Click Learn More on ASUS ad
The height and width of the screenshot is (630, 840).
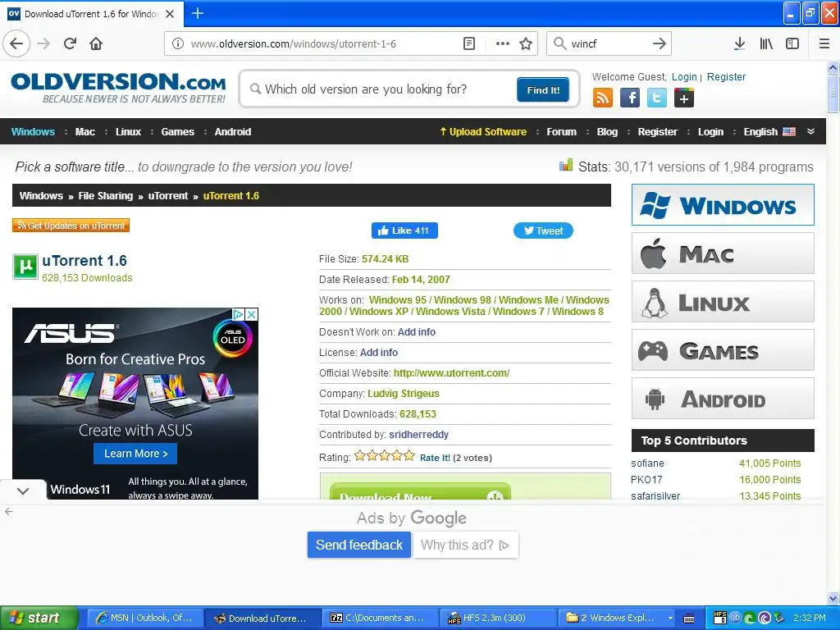coord(135,453)
